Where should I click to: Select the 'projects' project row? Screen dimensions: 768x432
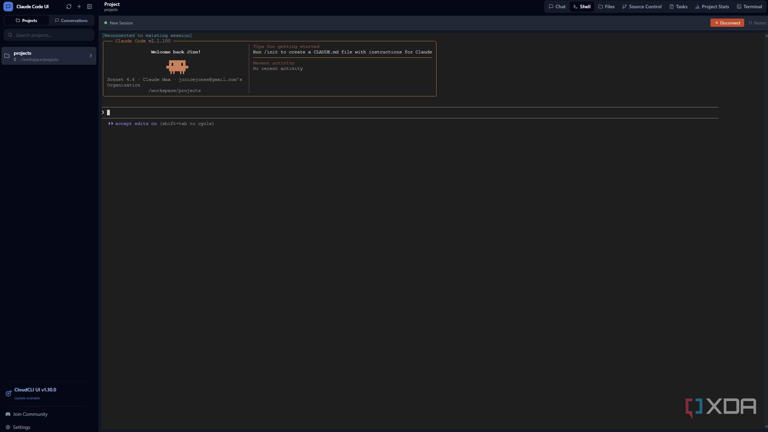[x=48, y=56]
